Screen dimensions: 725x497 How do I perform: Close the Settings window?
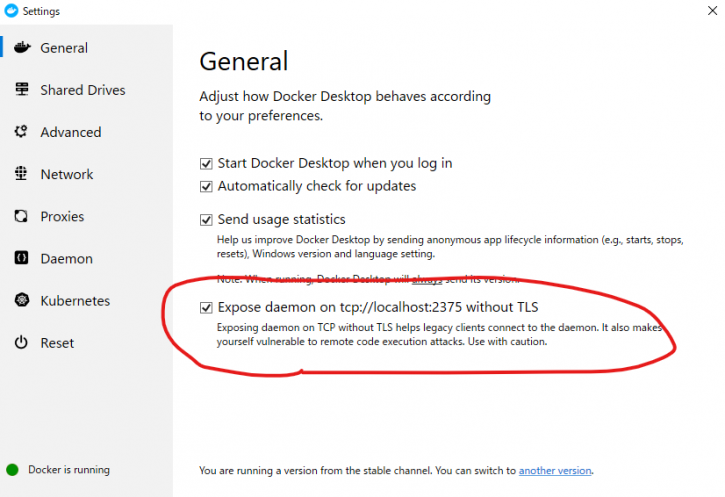tap(712, 11)
